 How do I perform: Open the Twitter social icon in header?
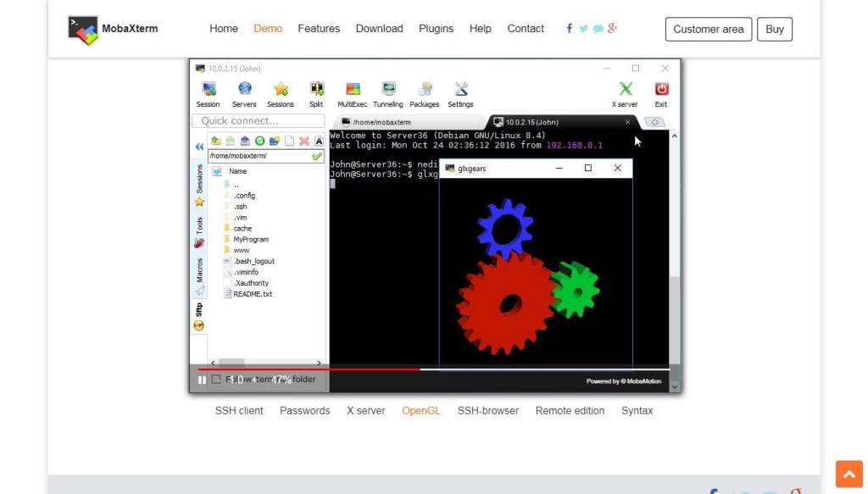click(583, 28)
